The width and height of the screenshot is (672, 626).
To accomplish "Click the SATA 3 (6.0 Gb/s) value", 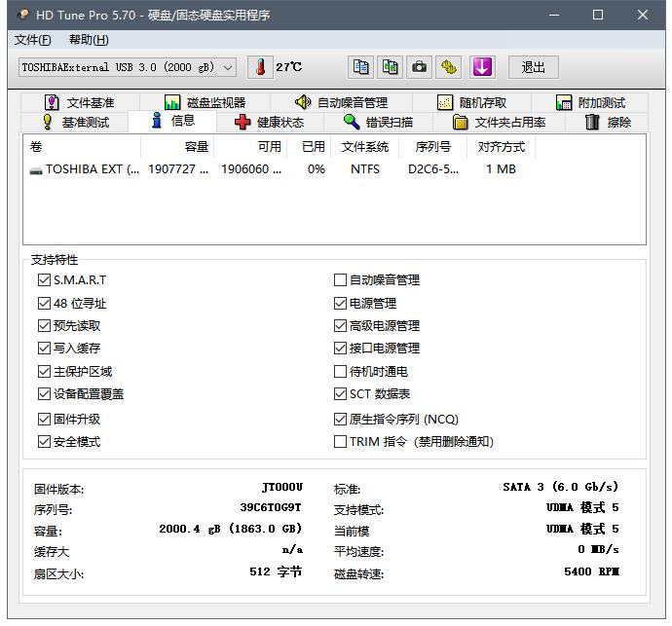I will pyautogui.click(x=561, y=487).
